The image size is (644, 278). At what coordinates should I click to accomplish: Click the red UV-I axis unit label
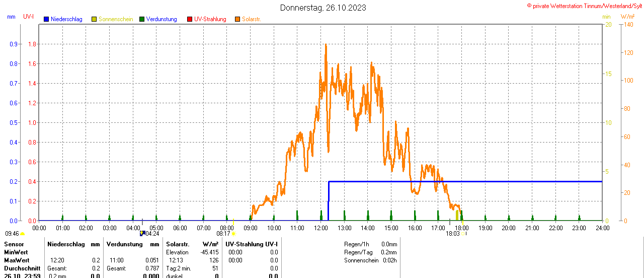(x=29, y=17)
